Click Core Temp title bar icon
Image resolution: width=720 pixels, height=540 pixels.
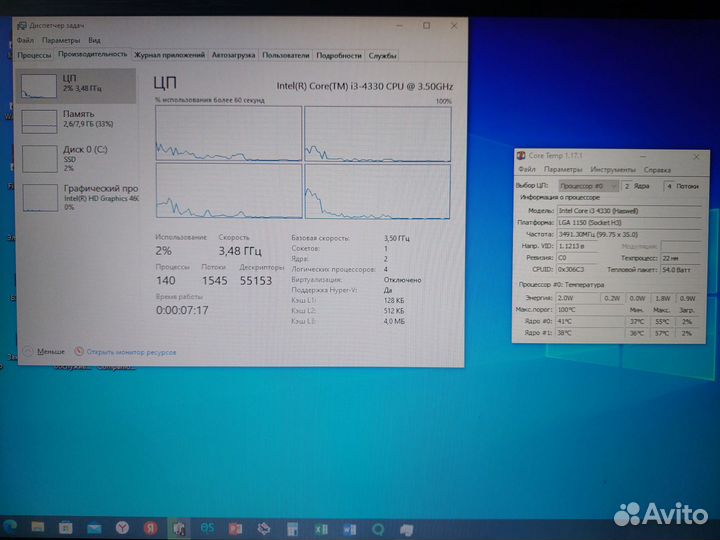click(x=521, y=156)
